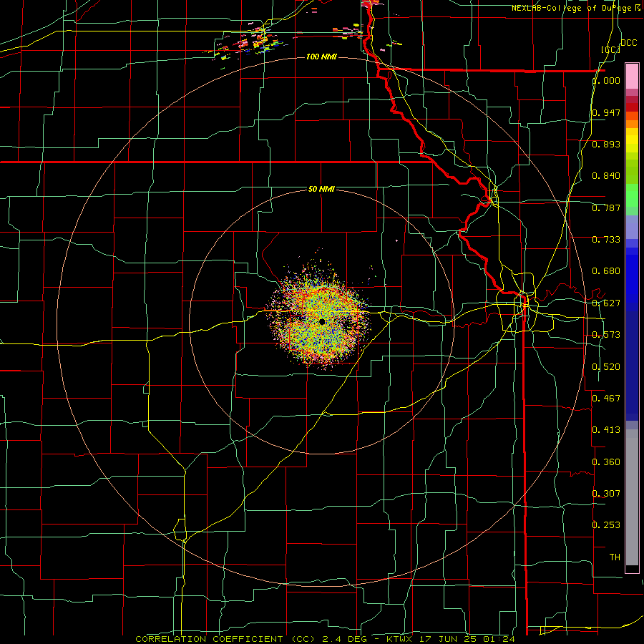Click the 0.520 scale value
Image resolution: width=644 pixels, height=644 pixels.
[x=606, y=367]
